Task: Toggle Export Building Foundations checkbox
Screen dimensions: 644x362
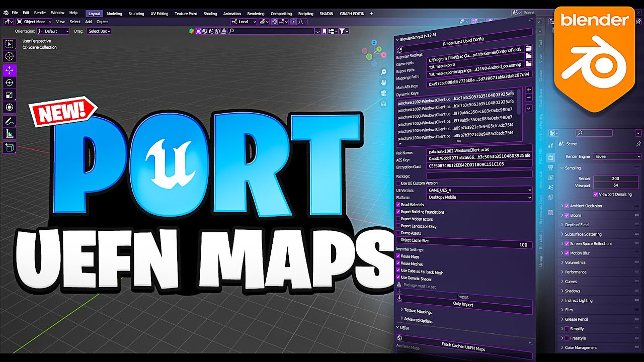Action: (x=398, y=212)
